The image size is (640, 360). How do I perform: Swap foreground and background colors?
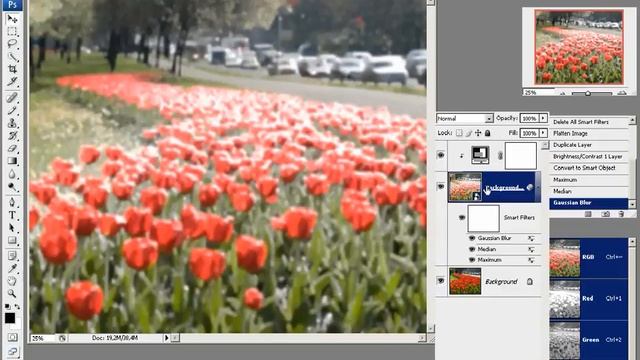(17, 306)
